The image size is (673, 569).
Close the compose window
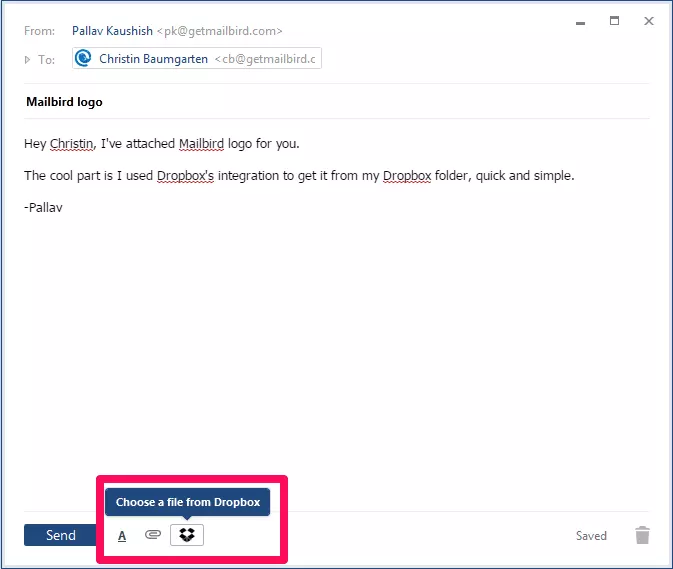coord(649,21)
